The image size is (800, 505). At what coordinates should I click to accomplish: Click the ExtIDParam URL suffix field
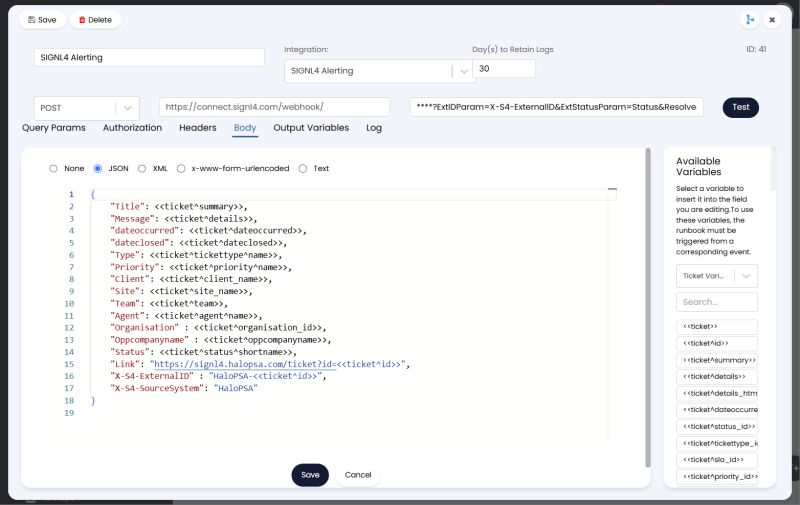point(556,107)
